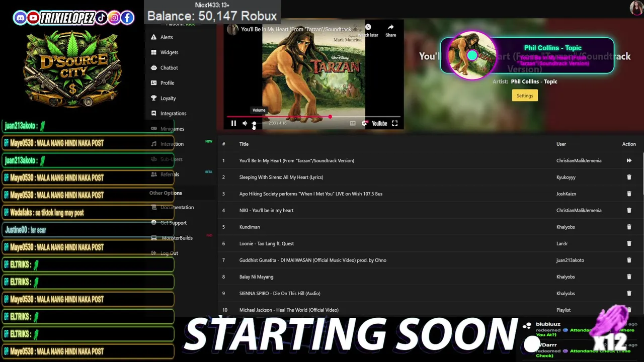Click the Other Options section header

click(x=166, y=193)
